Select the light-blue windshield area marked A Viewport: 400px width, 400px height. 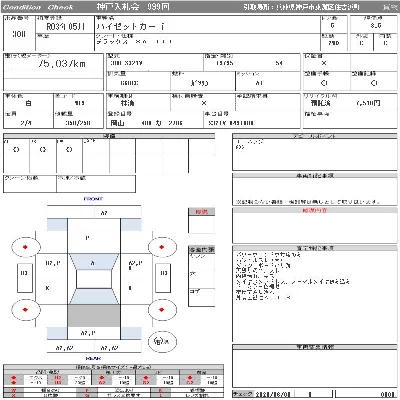[94, 262]
